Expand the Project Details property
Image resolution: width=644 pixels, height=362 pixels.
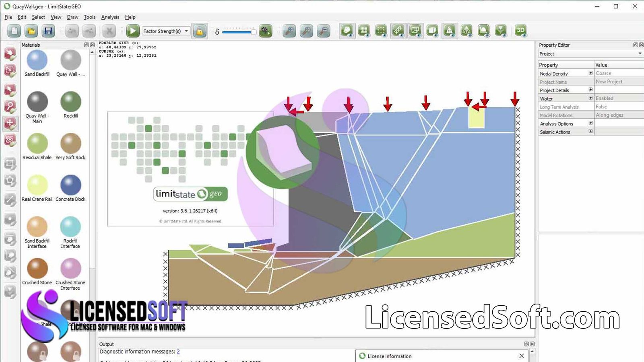click(x=590, y=90)
